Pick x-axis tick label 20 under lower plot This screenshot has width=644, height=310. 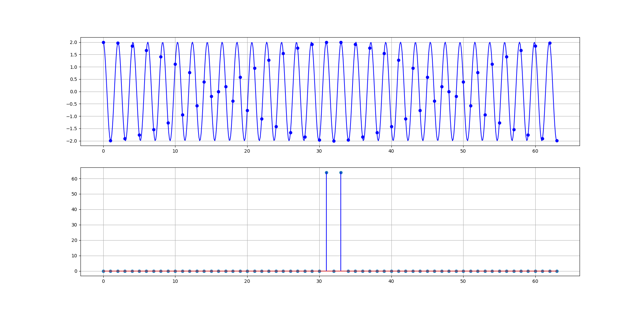click(247, 281)
